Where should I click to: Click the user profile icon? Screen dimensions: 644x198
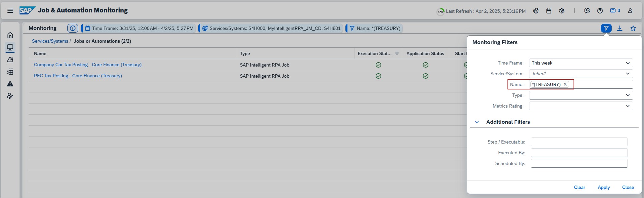point(630,11)
